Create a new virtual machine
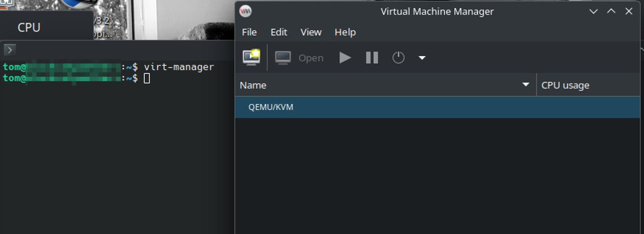The image size is (644, 234). click(x=251, y=57)
